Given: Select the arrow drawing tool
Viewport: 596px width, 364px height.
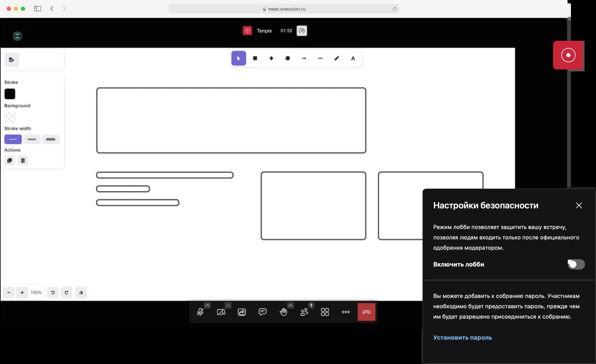Looking at the screenshot, I should 304,58.
